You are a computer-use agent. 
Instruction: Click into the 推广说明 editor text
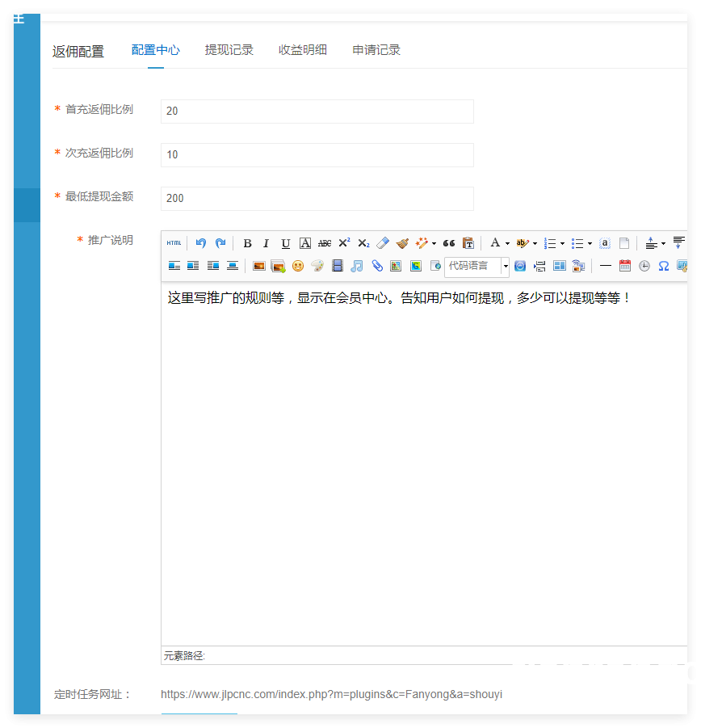click(424, 463)
